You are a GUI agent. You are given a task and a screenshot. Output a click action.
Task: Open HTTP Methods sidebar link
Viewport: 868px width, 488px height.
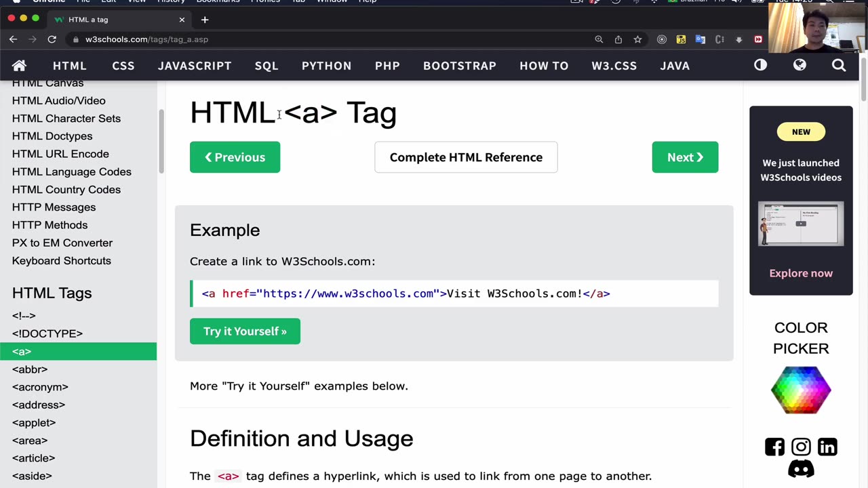click(x=50, y=225)
